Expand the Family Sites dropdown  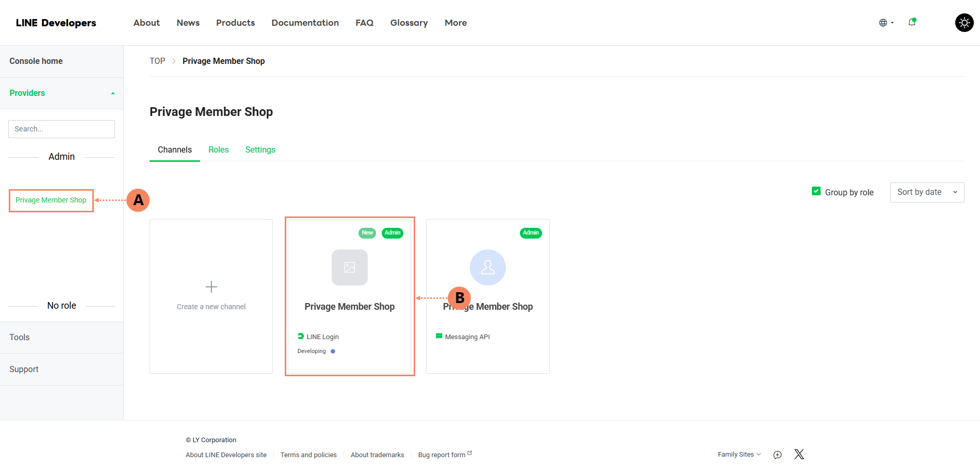pos(739,455)
